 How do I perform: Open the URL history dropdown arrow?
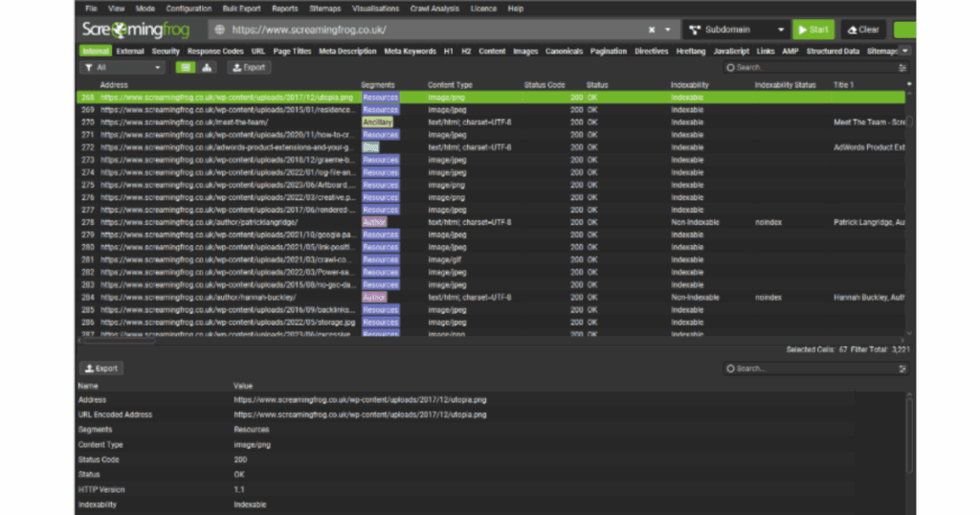point(667,30)
